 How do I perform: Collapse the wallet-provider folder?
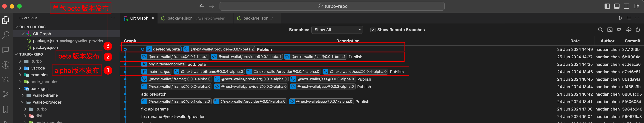[23, 102]
